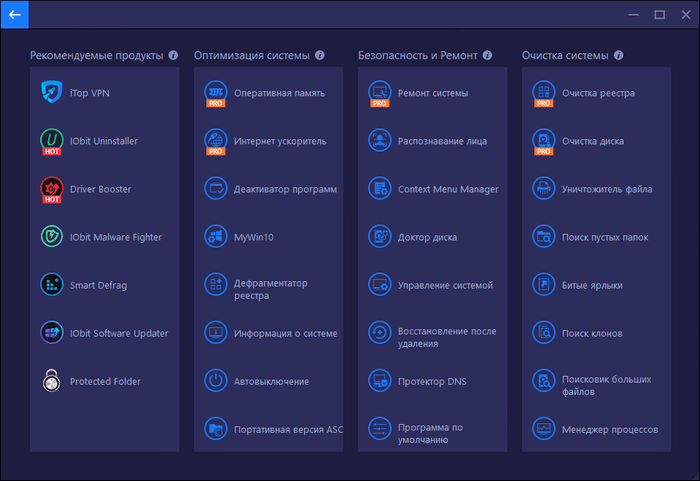Open the Информация о системе monitor icon
700x481 pixels.
(x=216, y=333)
